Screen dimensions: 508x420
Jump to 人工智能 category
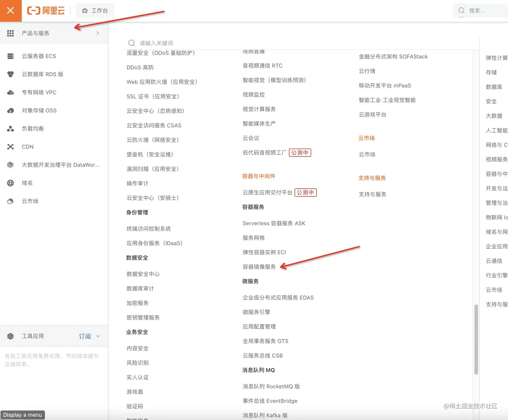tap(497, 130)
